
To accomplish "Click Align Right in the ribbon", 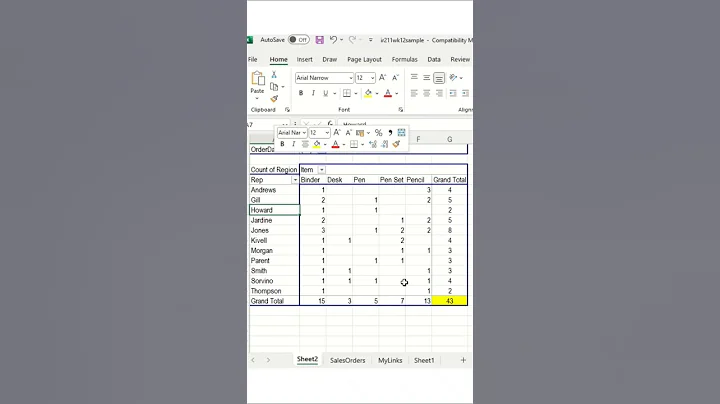I will click(439, 93).
